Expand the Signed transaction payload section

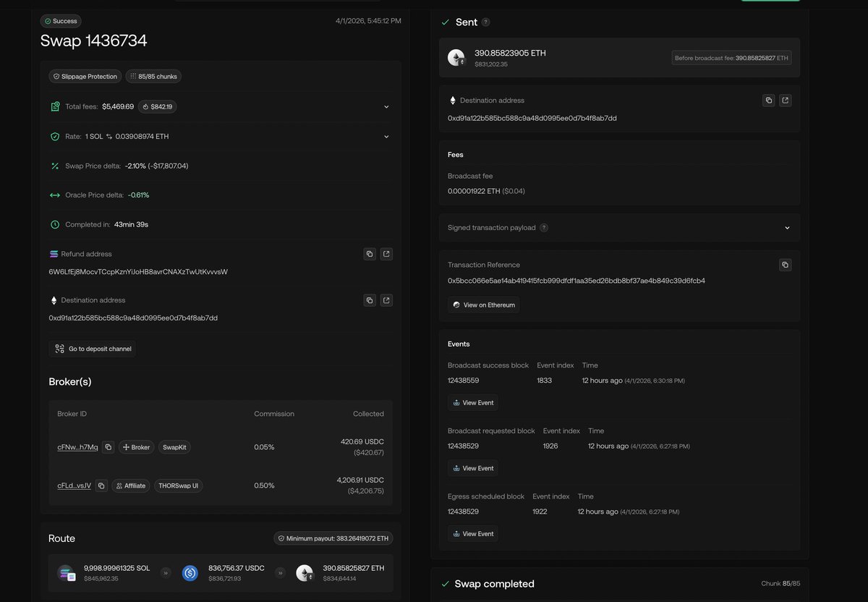pos(788,227)
